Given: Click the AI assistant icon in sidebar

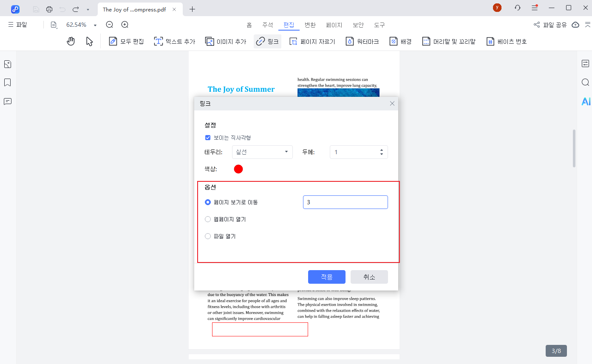Looking at the screenshot, I should (x=586, y=101).
